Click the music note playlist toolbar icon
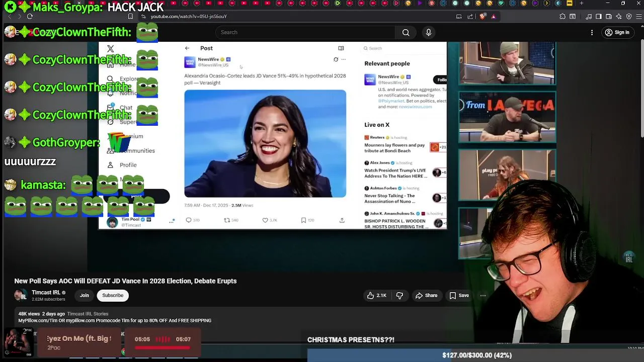644x362 pixels. pos(589,17)
